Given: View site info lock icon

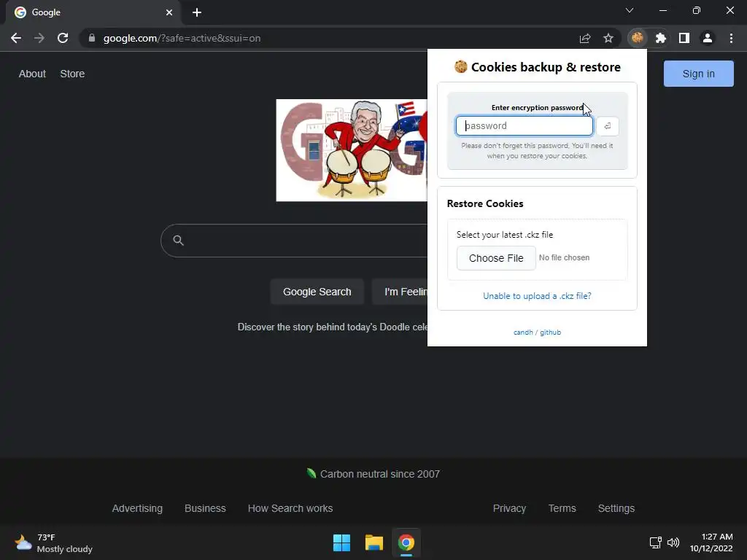Looking at the screenshot, I should coord(92,38).
